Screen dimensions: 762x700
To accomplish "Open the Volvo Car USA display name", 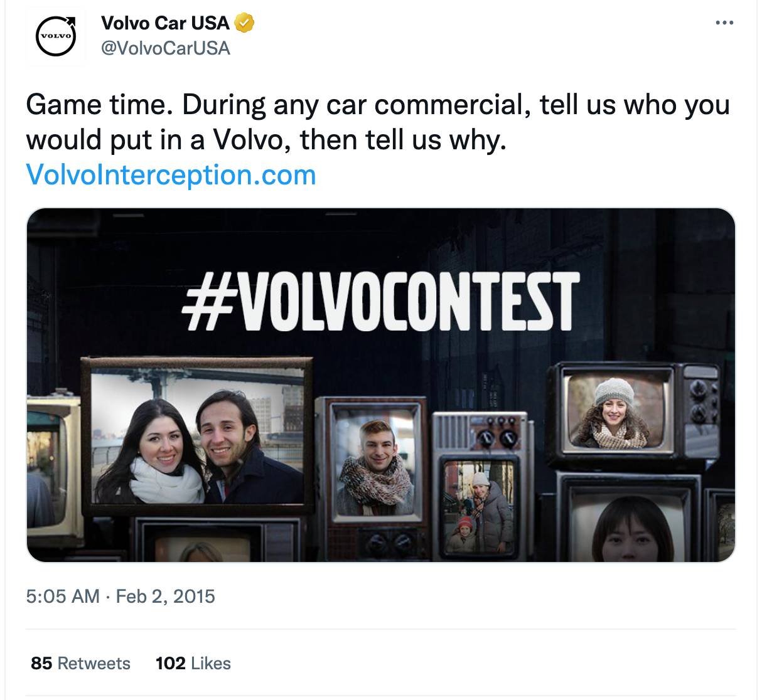I will click(165, 23).
